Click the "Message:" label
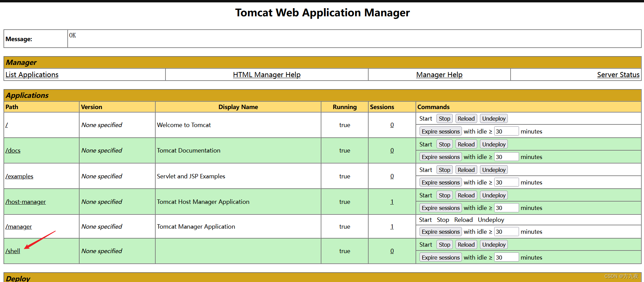The height and width of the screenshot is (282, 644). point(19,39)
